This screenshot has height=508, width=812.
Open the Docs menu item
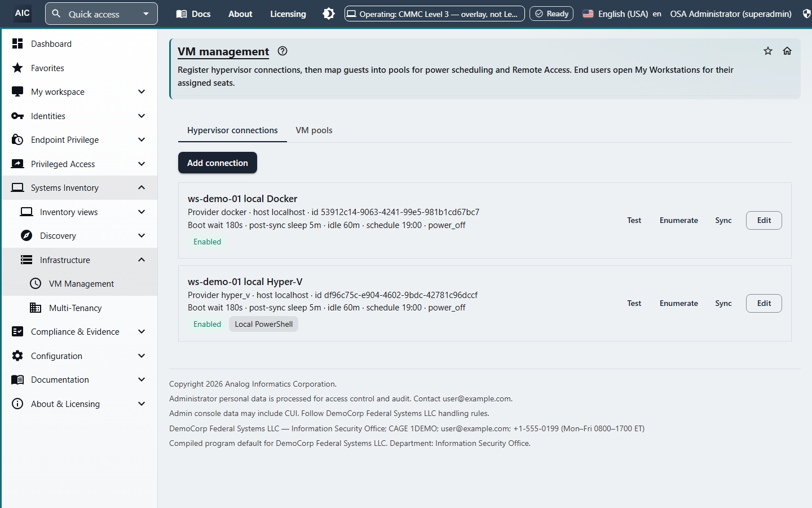tap(193, 14)
